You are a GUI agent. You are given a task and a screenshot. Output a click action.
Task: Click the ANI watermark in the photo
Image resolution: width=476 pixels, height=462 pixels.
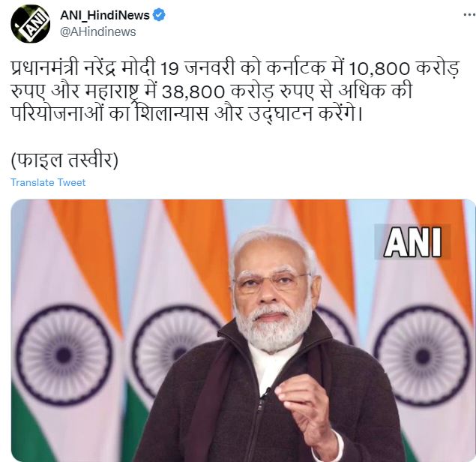pyautogui.click(x=412, y=242)
